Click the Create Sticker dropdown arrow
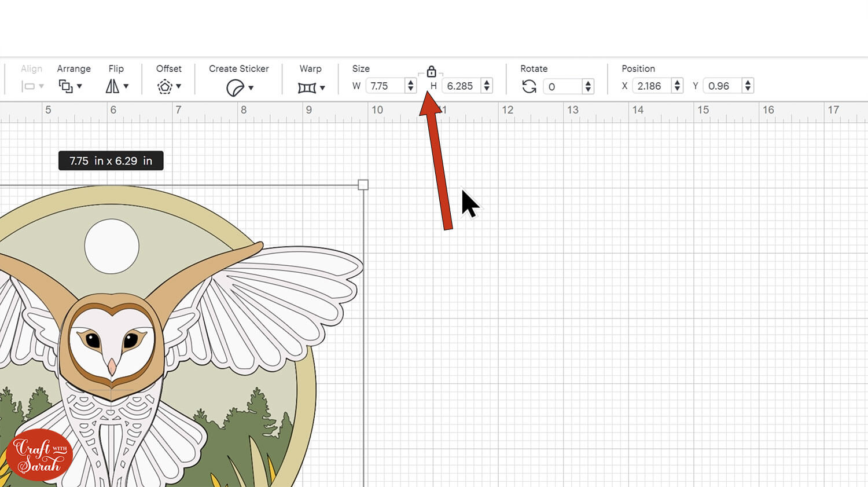This screenshot has height=487, width=868. pyautogui.click(x=250, y=87)
